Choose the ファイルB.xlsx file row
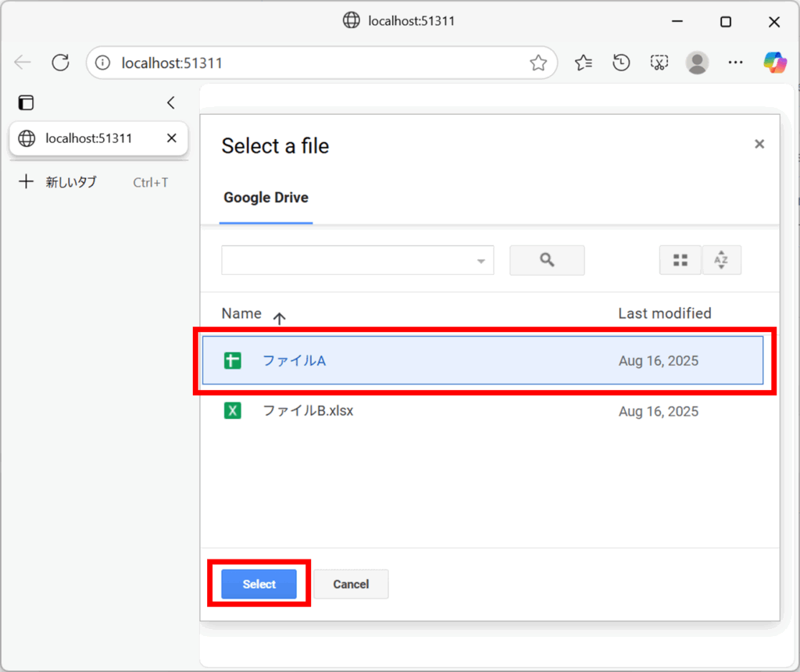Image resolution: width=800 pixels, height=672 pixels. pyautogui.click(x=308, y=410)
